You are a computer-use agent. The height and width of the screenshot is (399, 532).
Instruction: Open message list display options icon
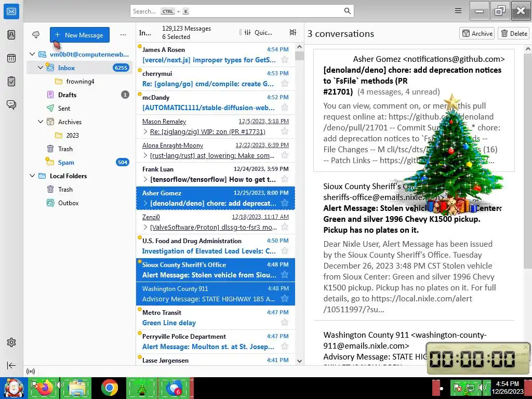tap(293, 32)
